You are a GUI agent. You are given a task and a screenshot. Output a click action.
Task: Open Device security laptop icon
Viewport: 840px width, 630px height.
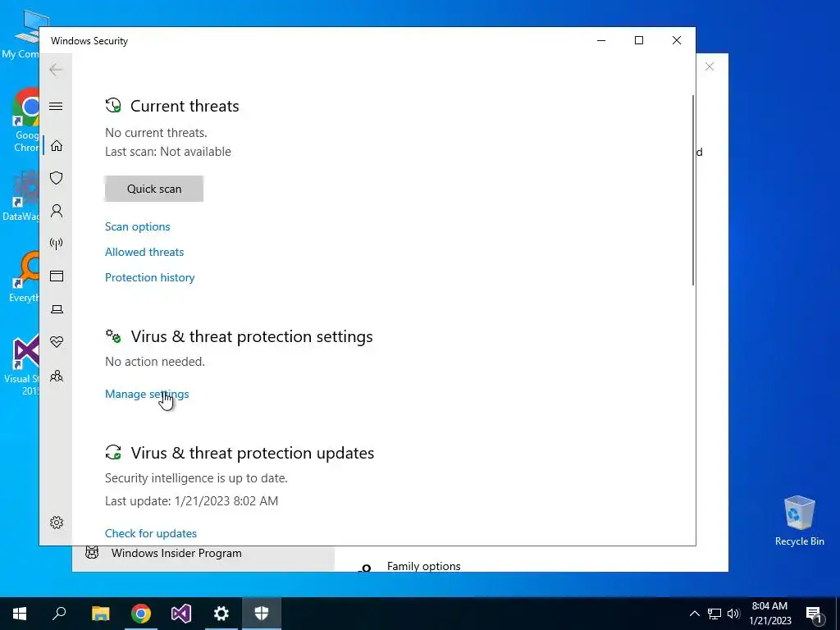coord(57,309)
